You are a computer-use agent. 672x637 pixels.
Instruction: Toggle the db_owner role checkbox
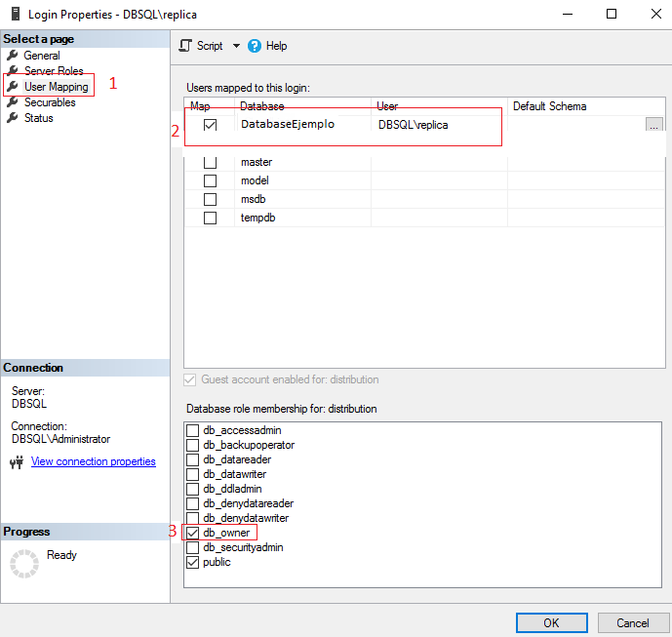(x=193, y=533)
